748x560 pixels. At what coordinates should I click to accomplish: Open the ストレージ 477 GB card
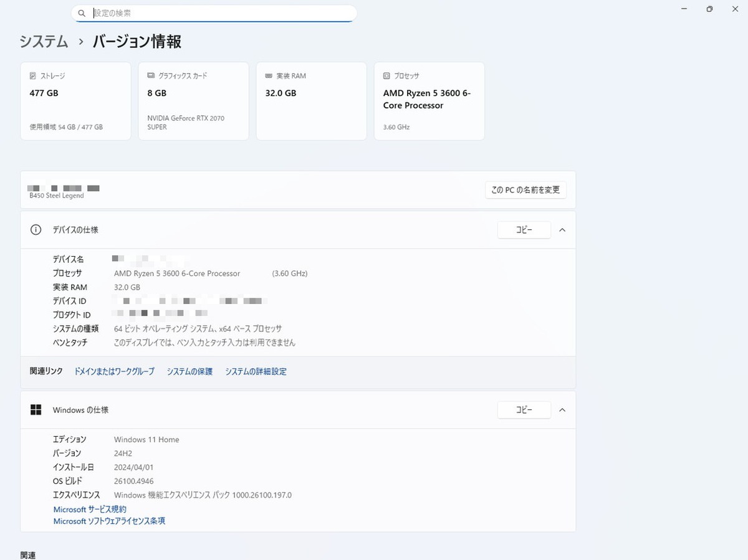click(76, 101)
